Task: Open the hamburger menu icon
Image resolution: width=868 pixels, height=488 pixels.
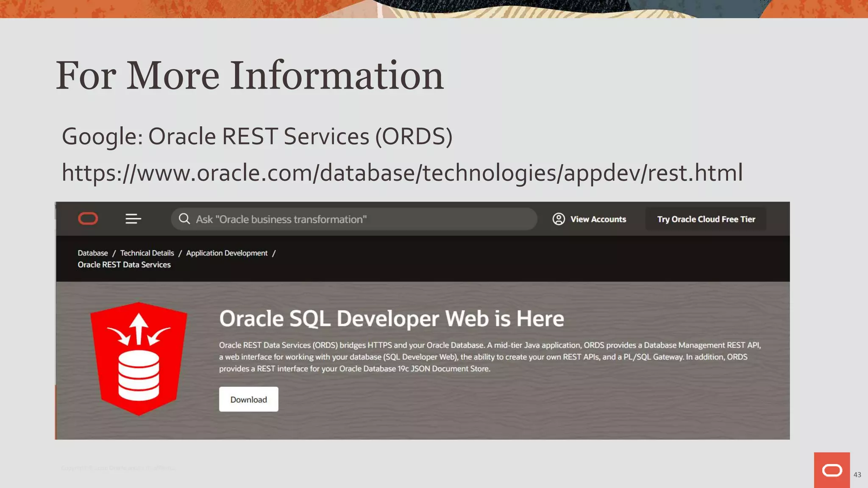Action: click(133, 219)
